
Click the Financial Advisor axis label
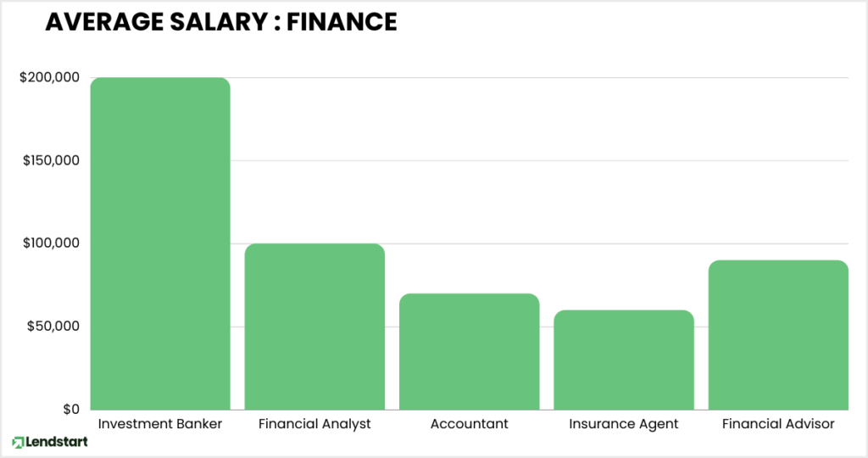[x=778, y=424]
